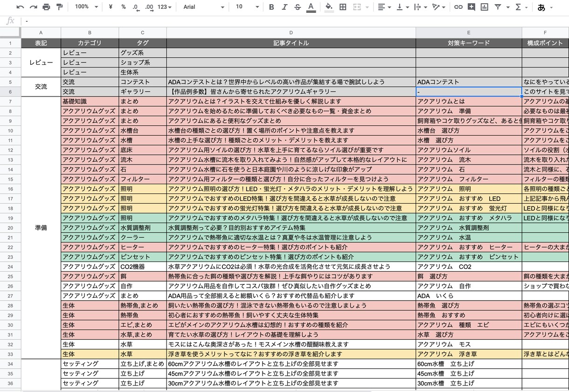569x392 pixels.
Task: Open the text wrapping dropdown
Action: (x=420, y=7)
